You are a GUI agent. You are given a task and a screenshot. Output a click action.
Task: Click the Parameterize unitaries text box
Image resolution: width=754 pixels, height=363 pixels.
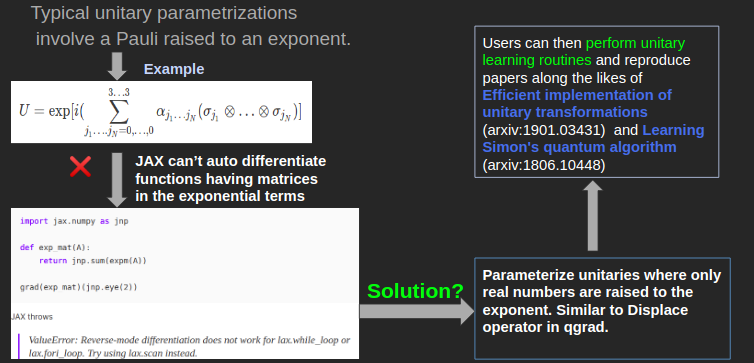[x=603, y=308]
